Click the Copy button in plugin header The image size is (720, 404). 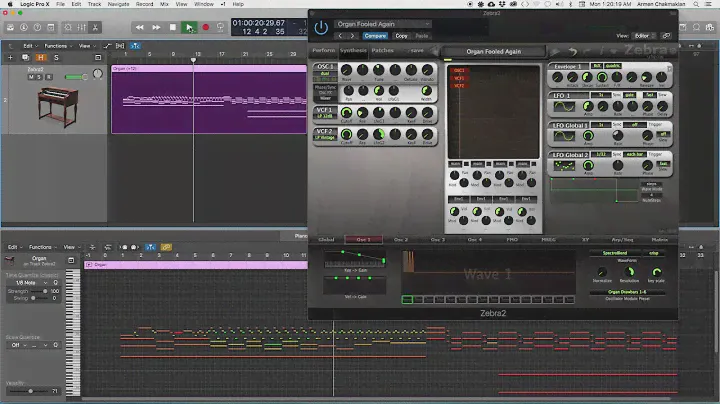pos(401,35)
